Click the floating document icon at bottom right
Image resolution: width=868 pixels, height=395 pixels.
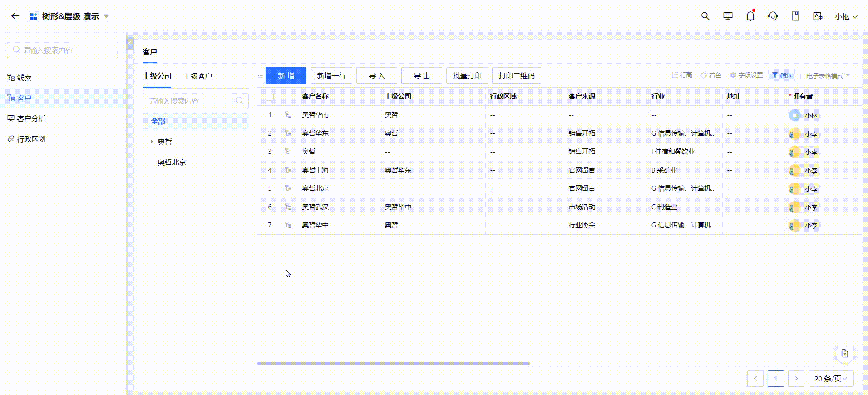point(844,354)
